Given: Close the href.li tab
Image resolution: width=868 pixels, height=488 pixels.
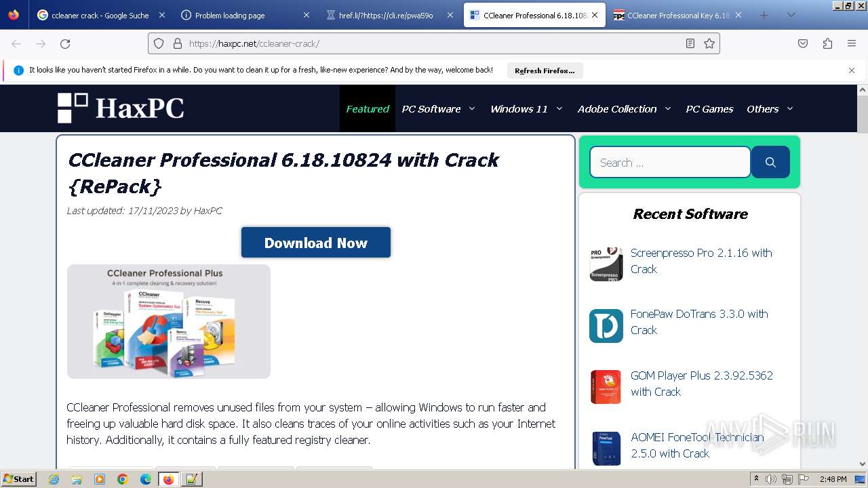Looking at the screenshot, I should [x=450, y=15].
